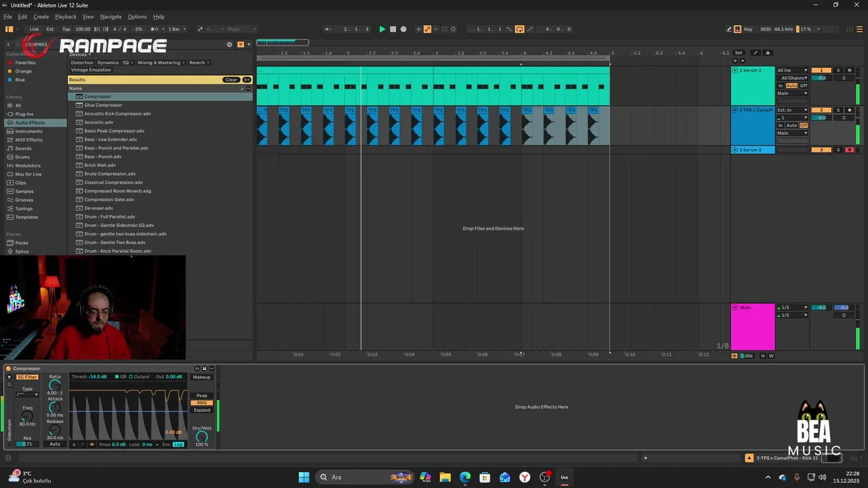
Task: Open the Compressor hot-swap icon
Action: [x=198, y=369]
